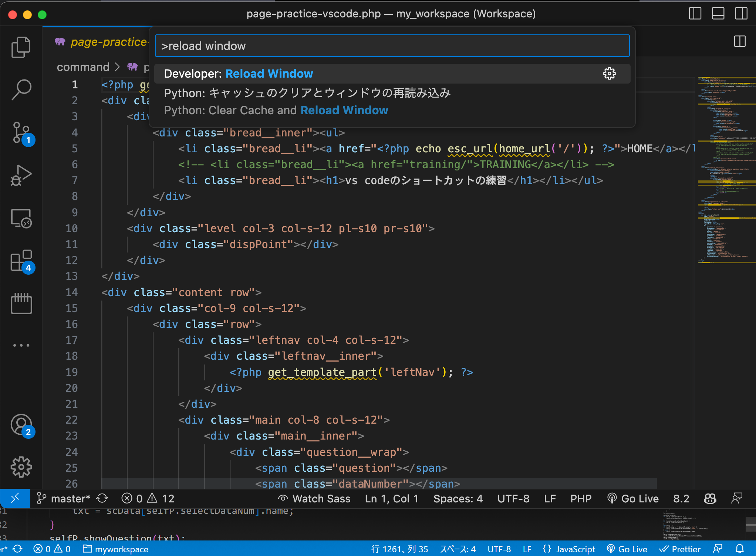Open feedback icon in back window status bar
The width and height of the screenshot is (756, 556).
[718, 549]
